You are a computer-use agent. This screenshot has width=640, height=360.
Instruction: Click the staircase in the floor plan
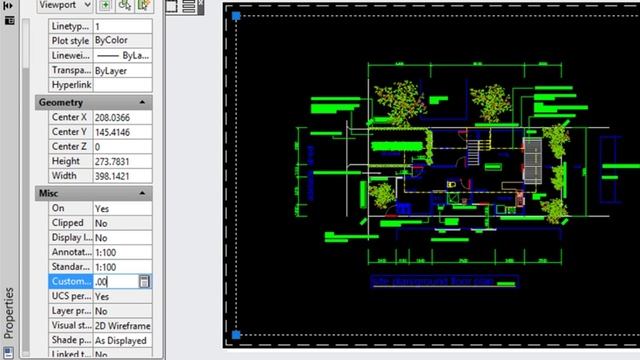pyautogui.click(x=473, y=153)
